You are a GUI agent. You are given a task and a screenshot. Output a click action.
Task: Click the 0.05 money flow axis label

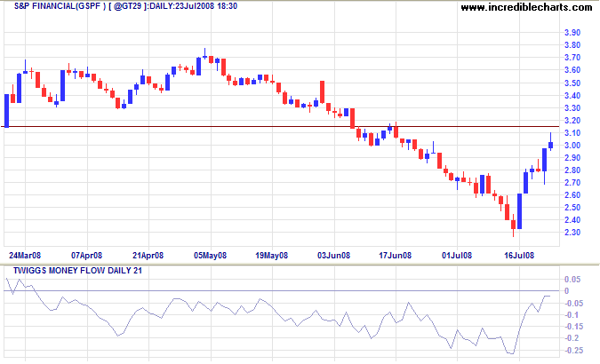click(x=572, y=280)
